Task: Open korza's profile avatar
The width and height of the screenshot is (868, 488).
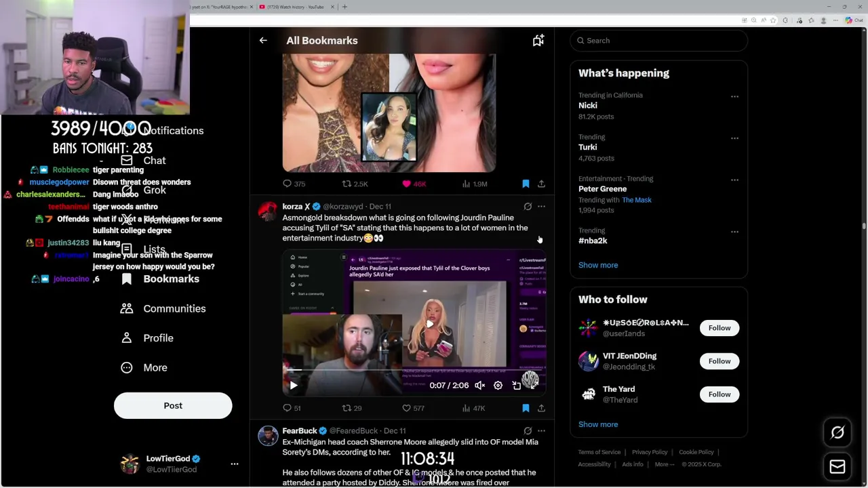Action: 268,211
